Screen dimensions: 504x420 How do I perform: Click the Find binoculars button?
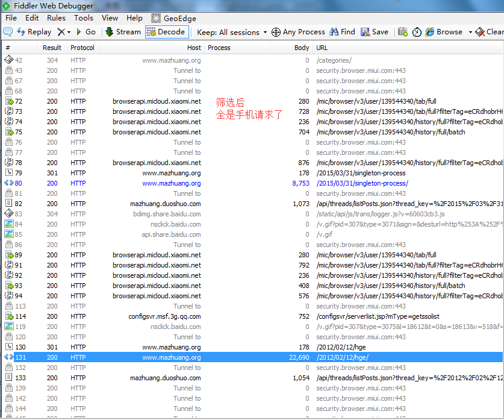coord(342,32)
